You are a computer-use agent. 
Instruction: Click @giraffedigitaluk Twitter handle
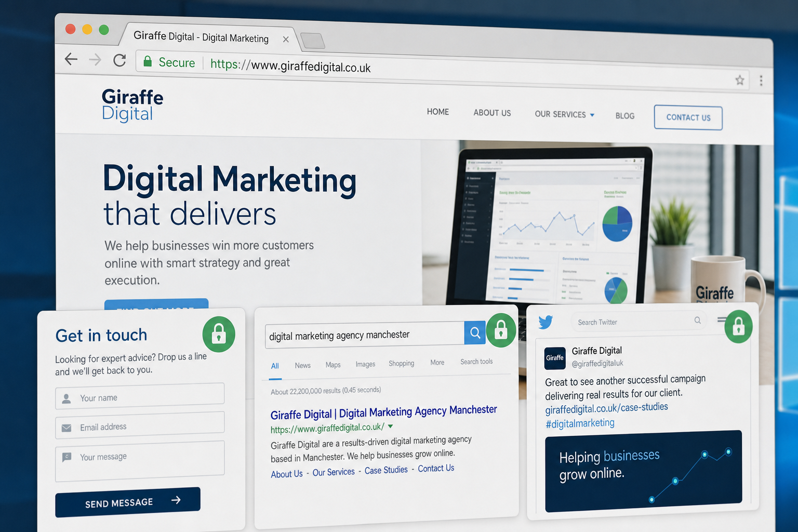coord(597,364)
